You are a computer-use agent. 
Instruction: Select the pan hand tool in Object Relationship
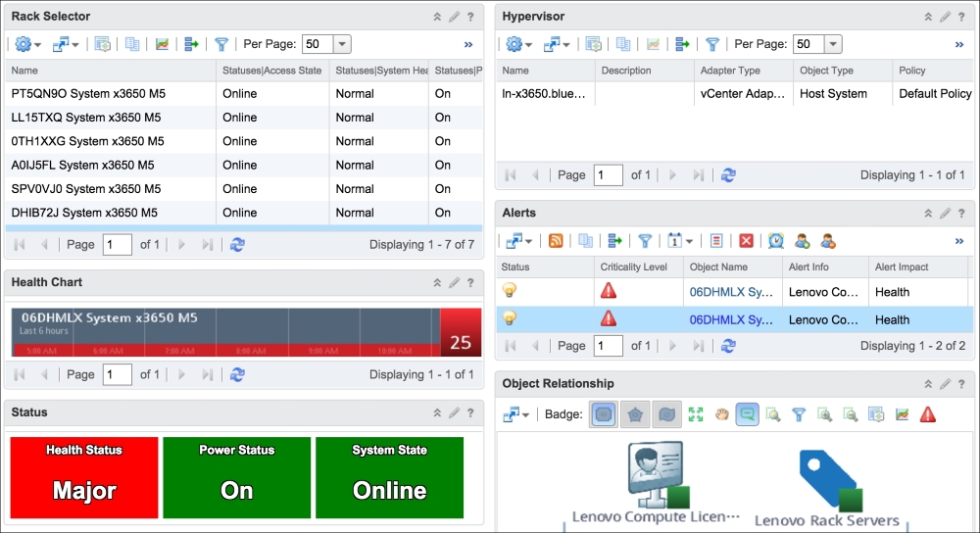tap(722, 414)
